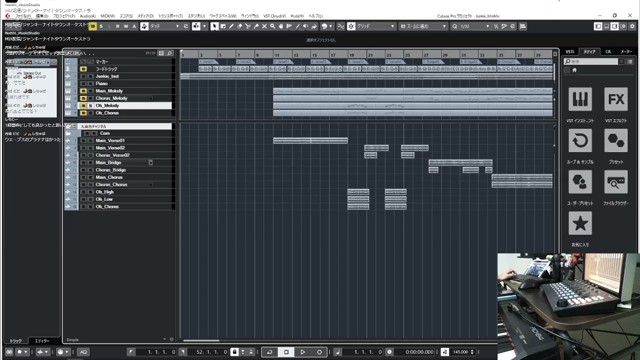Select the Object Selection arrow tool

coord(214,26)
